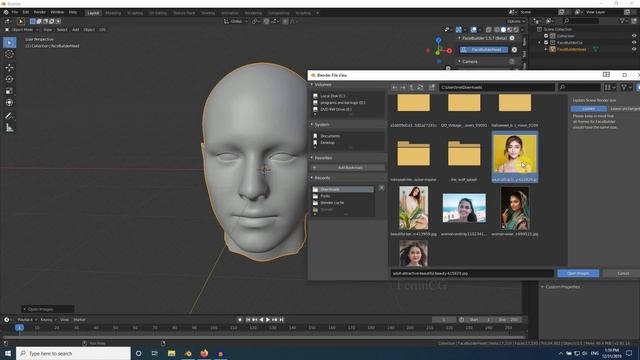Open the Object Mode dropdown
Screen dimensions: 640x360
pyautogui.click(x=22, y=30)
